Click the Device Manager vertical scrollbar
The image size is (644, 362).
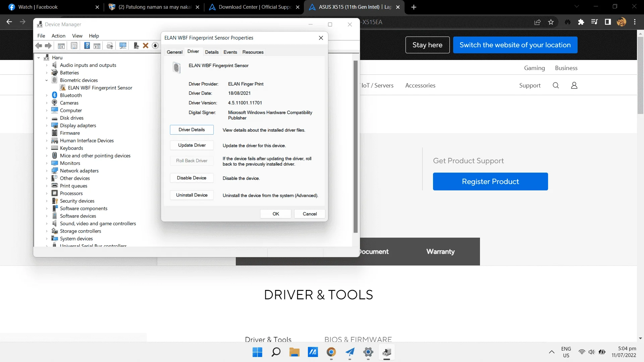tap(356, 146)
